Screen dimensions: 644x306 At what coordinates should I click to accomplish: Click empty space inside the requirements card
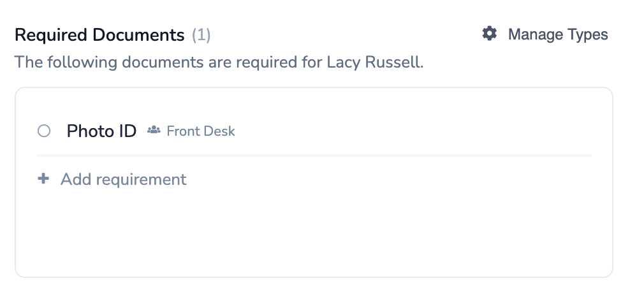point(312,236)
